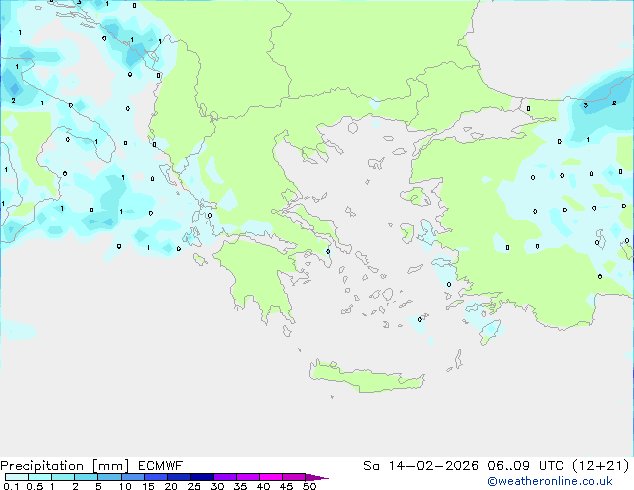Pick the 0.1–0.5 mm legend color swatch

coord(17,477)
